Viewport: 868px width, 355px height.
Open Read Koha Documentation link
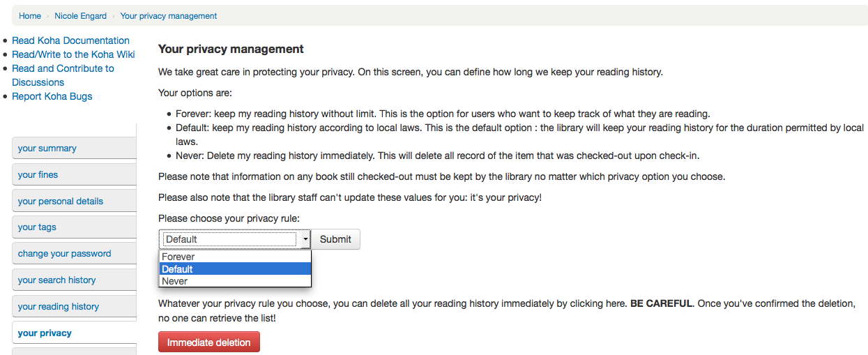pos(70,40)
